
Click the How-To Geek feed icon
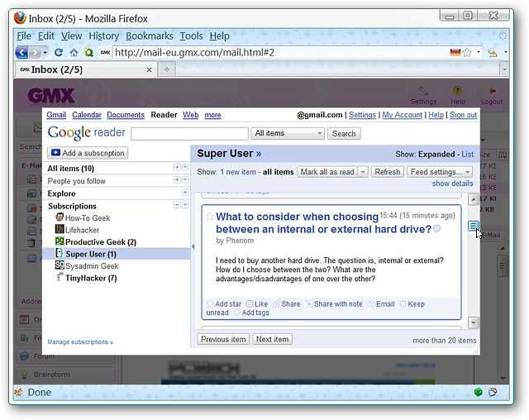(60, 217)
